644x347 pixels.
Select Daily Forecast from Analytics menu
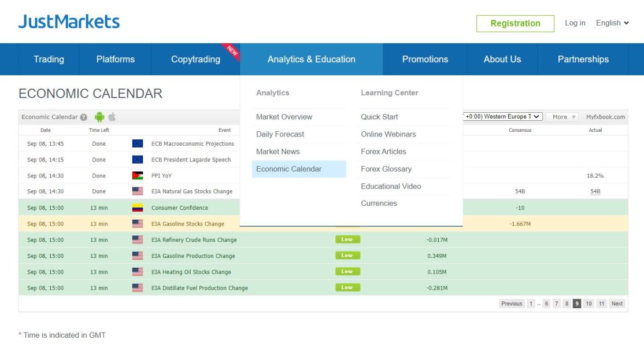(x=280, y=134)
